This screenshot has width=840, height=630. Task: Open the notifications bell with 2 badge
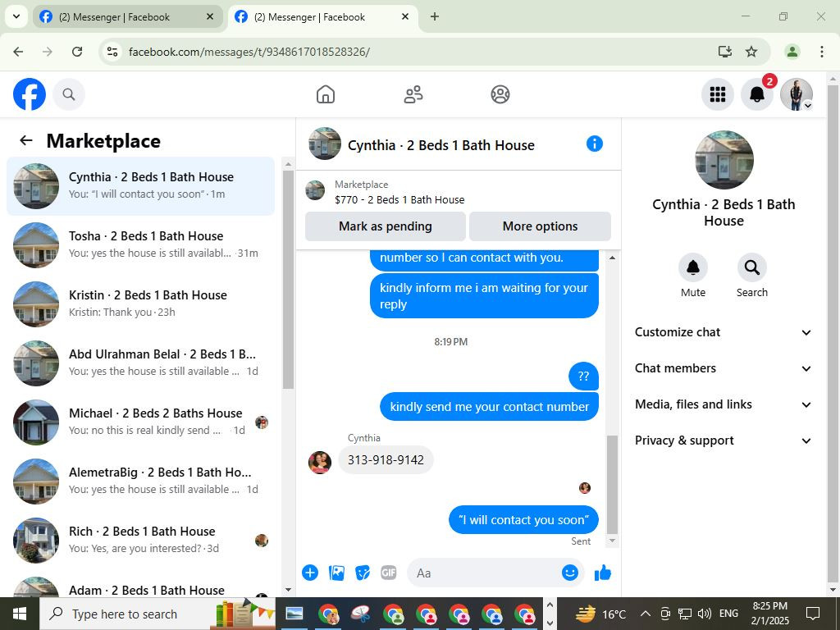756,94
